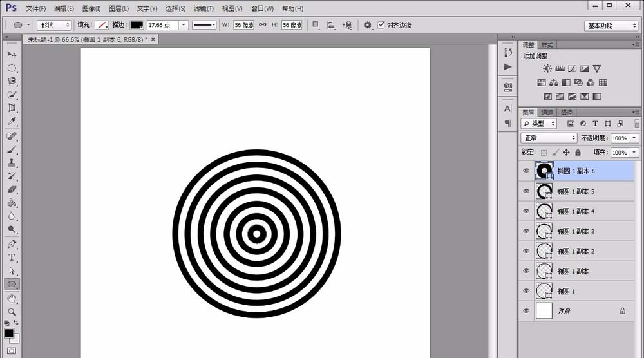
Task: Toggle the 对齐边缘 checkbox
Action: tap(381, 25)
